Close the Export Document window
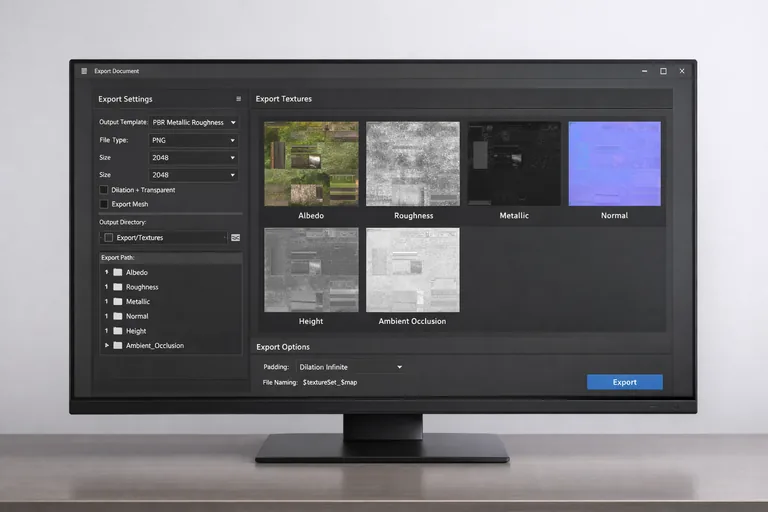 pos(682,71)
